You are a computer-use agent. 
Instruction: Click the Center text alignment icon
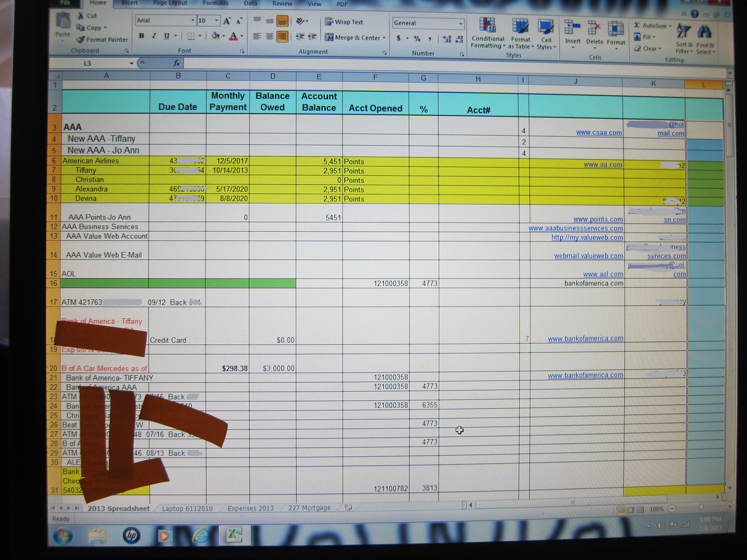pos(269,36)
